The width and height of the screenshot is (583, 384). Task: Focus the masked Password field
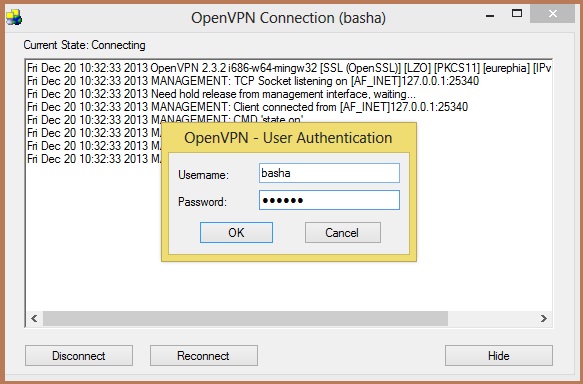point(329,200)
